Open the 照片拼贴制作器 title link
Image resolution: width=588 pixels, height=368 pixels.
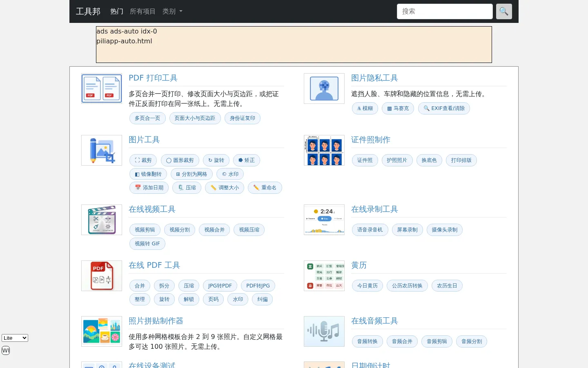click(156, 321)
